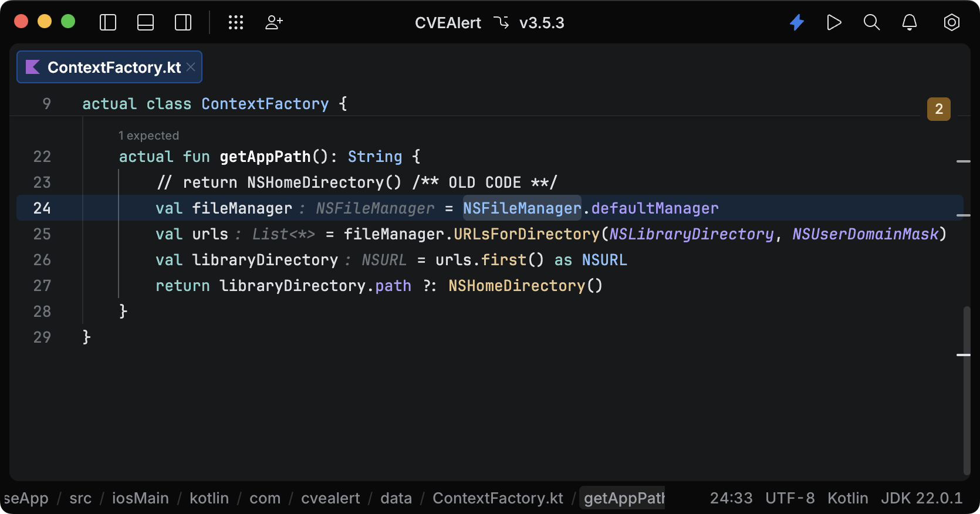The image size is (980, 514).
Task: Select 'getAppPath' breadcrumb segment
Action: pos(623,498)
